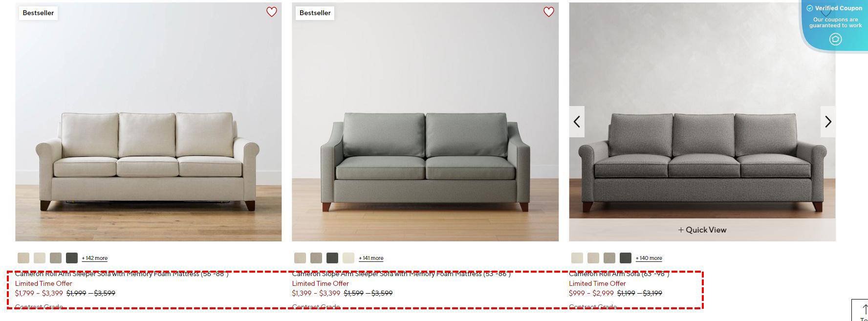Expand +141 more fabric options
The height and width of the screenshot is (321, 868).
tap(371, 258)
